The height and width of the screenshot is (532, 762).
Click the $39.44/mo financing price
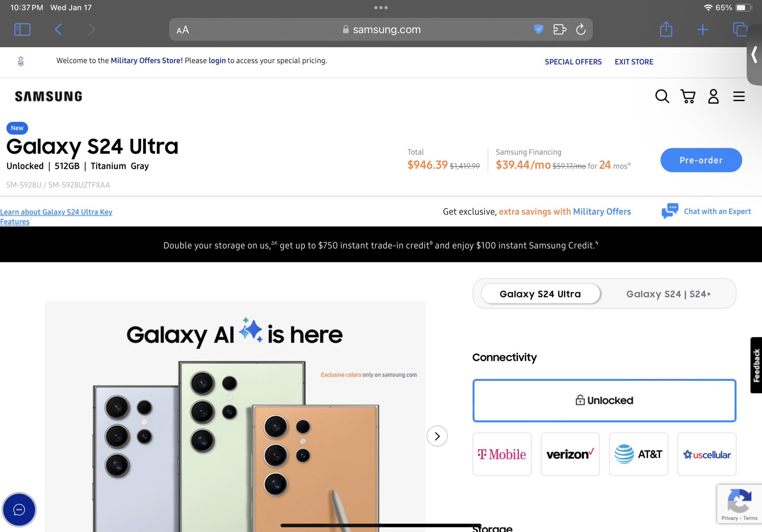click(x=523, y=165)
